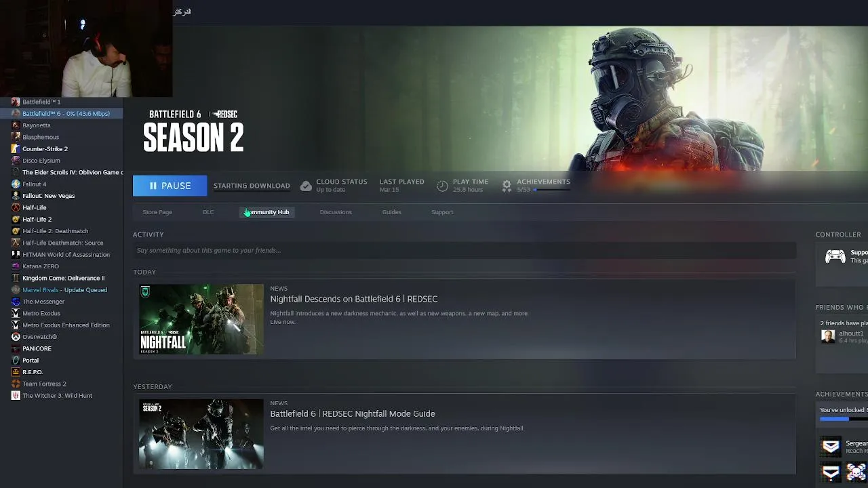The image size is (868, 488).
Task: Click the sidebar achievements unlocked progress bar
Action: coord(844,419)
